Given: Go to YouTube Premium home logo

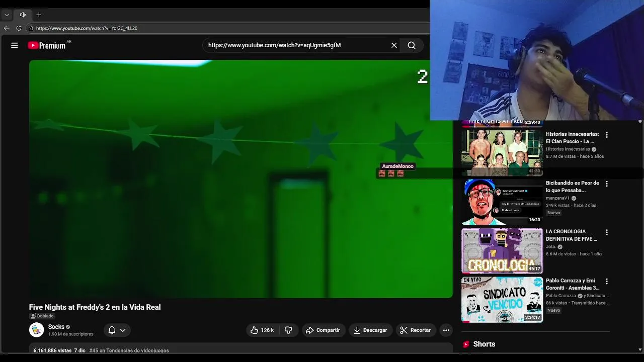Looking at the screenshot, I should [47, 45].
